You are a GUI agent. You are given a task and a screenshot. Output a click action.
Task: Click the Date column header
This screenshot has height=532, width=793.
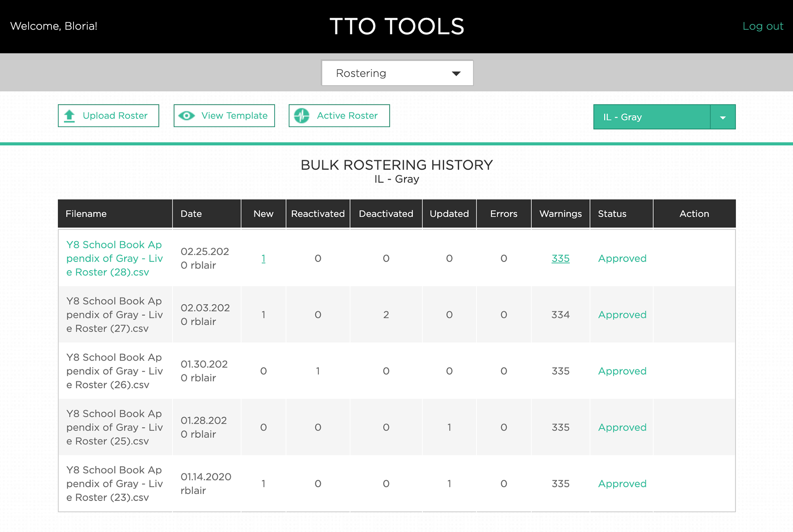tap(207, 214)
